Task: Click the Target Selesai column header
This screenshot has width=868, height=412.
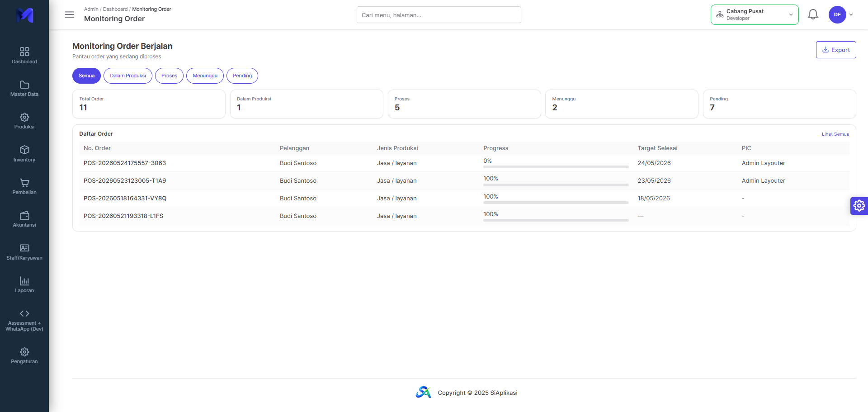Action: (657, 148)
